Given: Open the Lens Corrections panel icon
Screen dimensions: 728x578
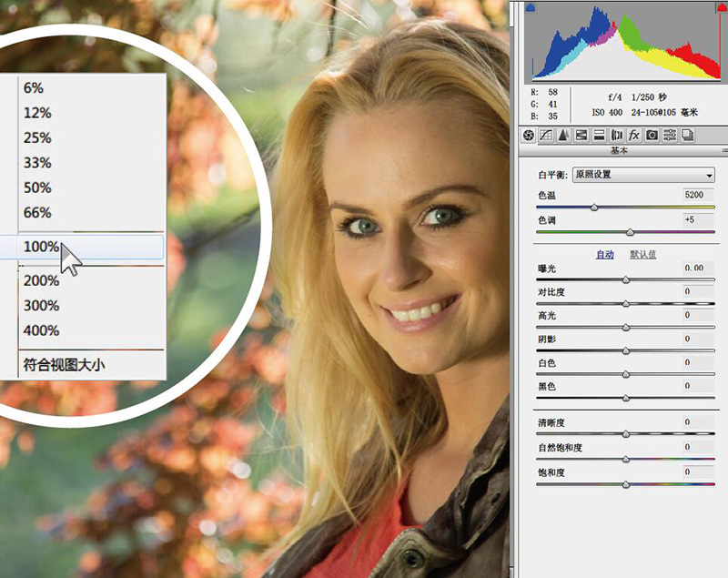Looking at the screenshot, I should point(617,135).
